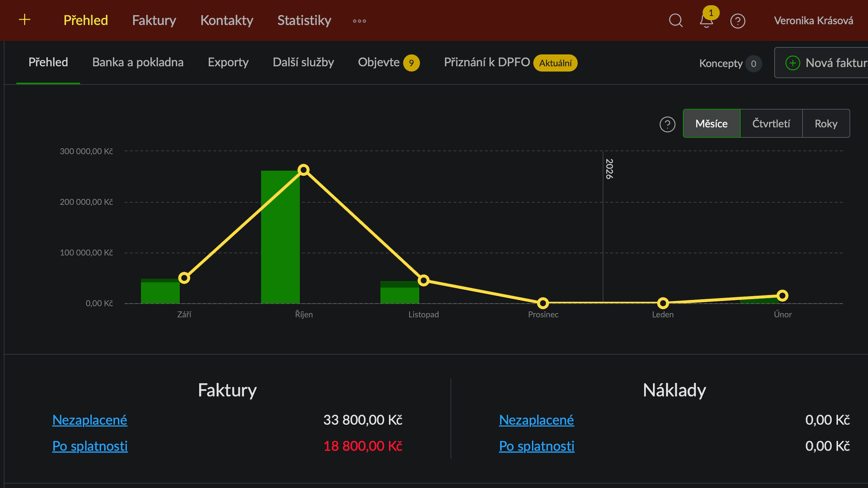Switch chart view to Čtvrtletí
The image size is (868, 488).
tap(771, 123)
